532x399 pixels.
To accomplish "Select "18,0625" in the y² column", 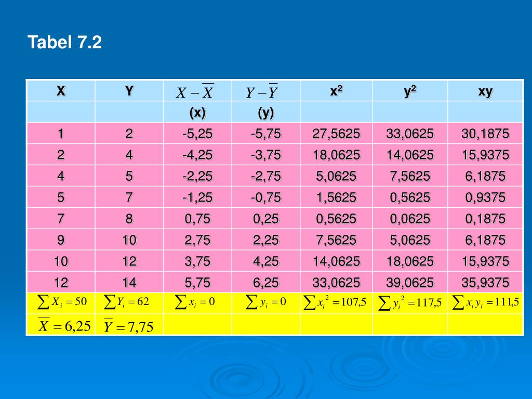I will point(410,261).
